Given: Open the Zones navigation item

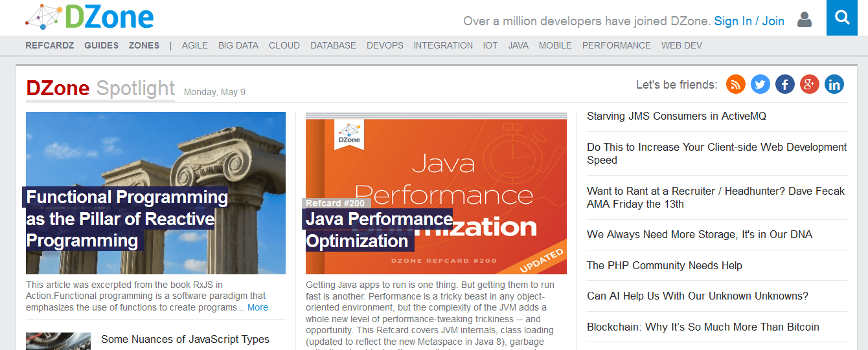Looking at the screenshot, I should click(x=144, y=45).
